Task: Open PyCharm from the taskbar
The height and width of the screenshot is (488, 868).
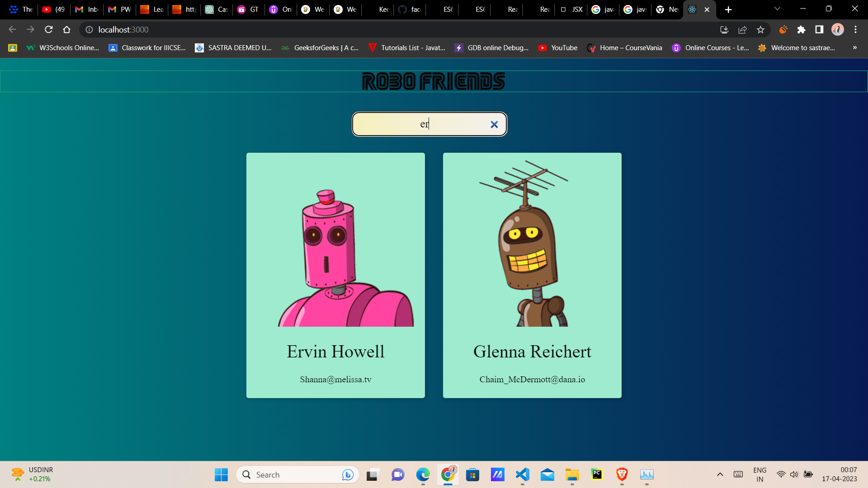Action: coord(597,474)
